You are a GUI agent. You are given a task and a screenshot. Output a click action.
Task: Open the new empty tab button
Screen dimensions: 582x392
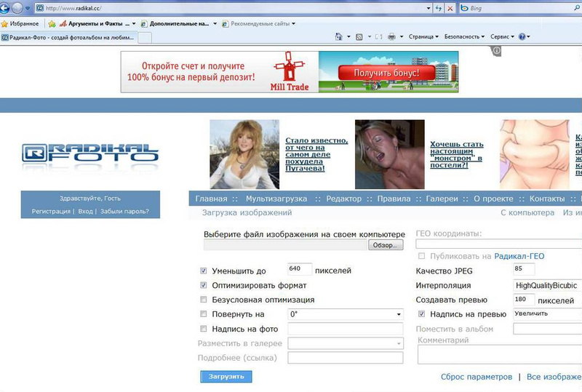(145, 38)
